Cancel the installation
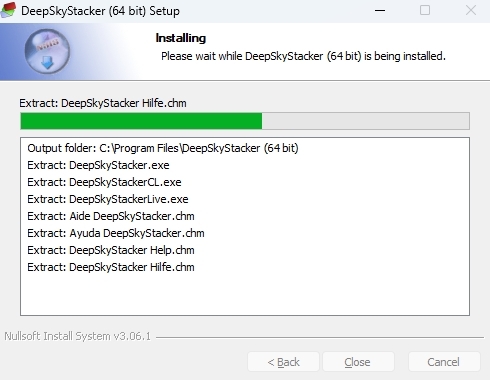490x380 pixels. 444,362
